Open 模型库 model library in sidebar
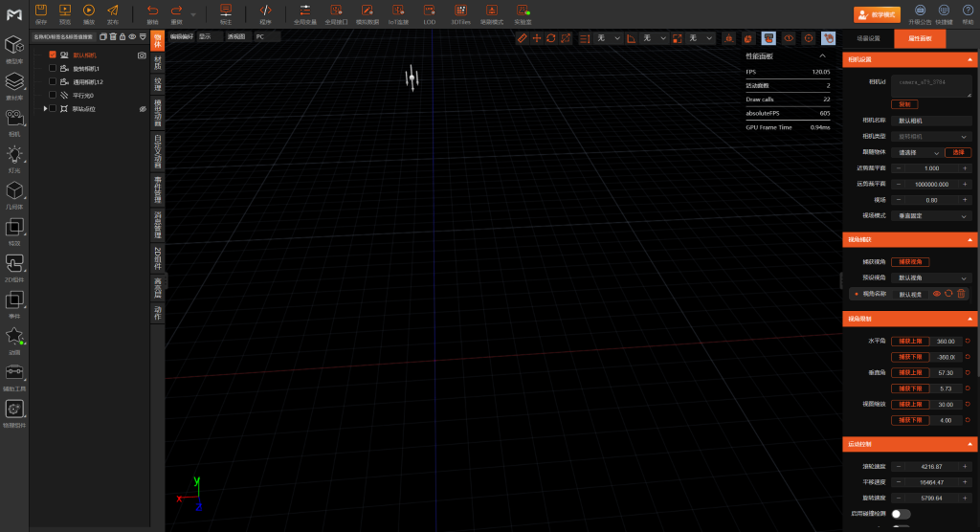 (x=14, y=45)
